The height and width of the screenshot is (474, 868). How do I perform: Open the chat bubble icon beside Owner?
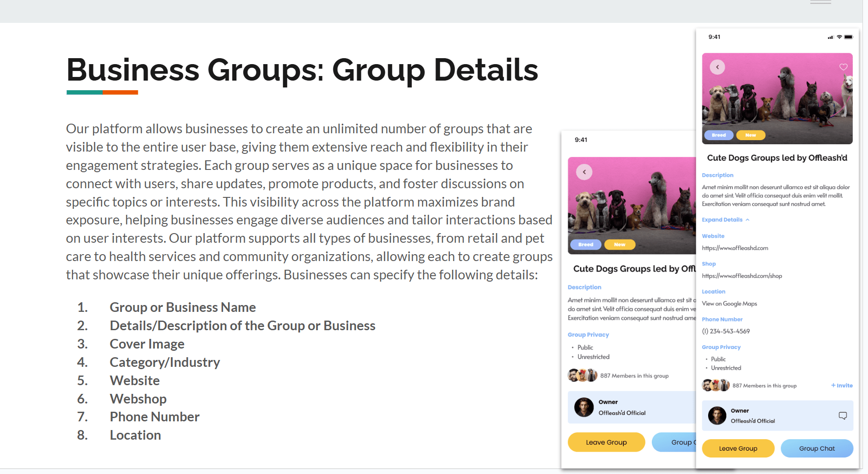tap(843, 415)
